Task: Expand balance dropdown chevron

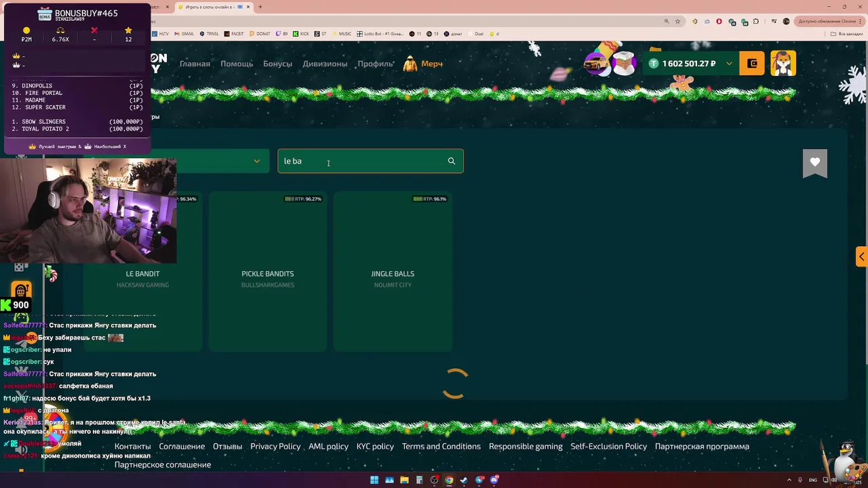Action: [729, 64]
